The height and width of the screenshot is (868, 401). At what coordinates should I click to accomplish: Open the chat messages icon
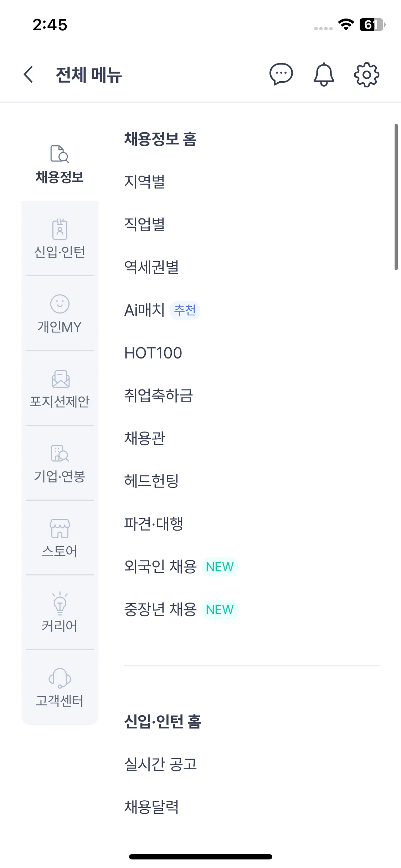(x=281, y=74)
